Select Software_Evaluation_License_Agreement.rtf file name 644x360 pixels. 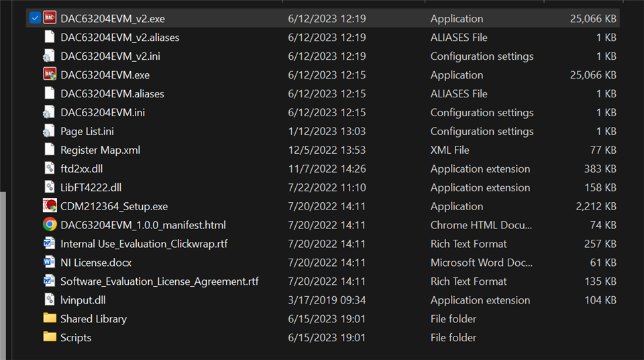[x=159, y=281]
